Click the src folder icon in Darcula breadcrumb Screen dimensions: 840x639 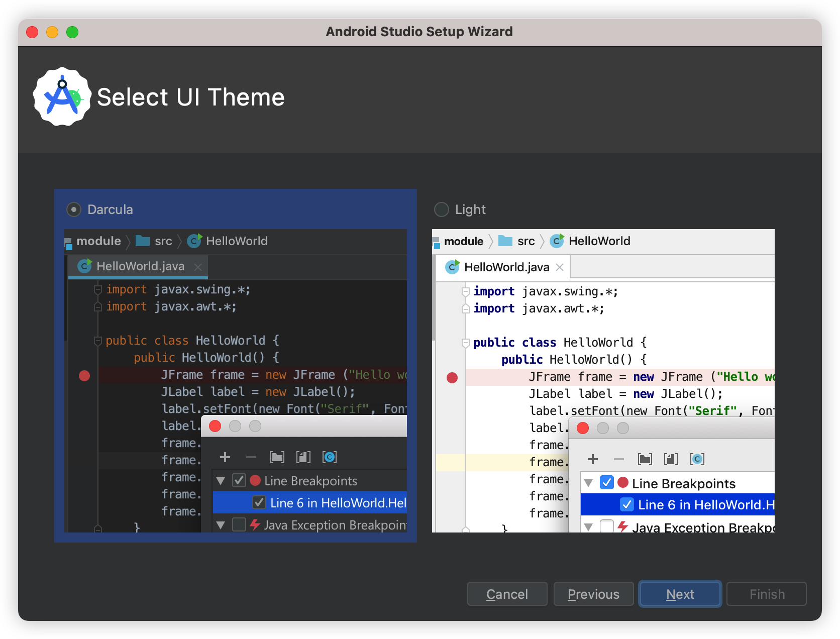tap(143, 241)
